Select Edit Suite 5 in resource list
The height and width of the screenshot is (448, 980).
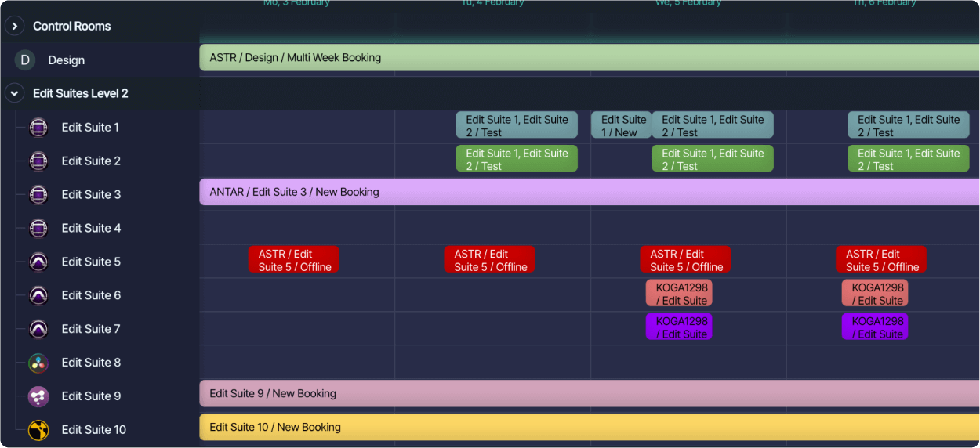[x=92, y=262]
